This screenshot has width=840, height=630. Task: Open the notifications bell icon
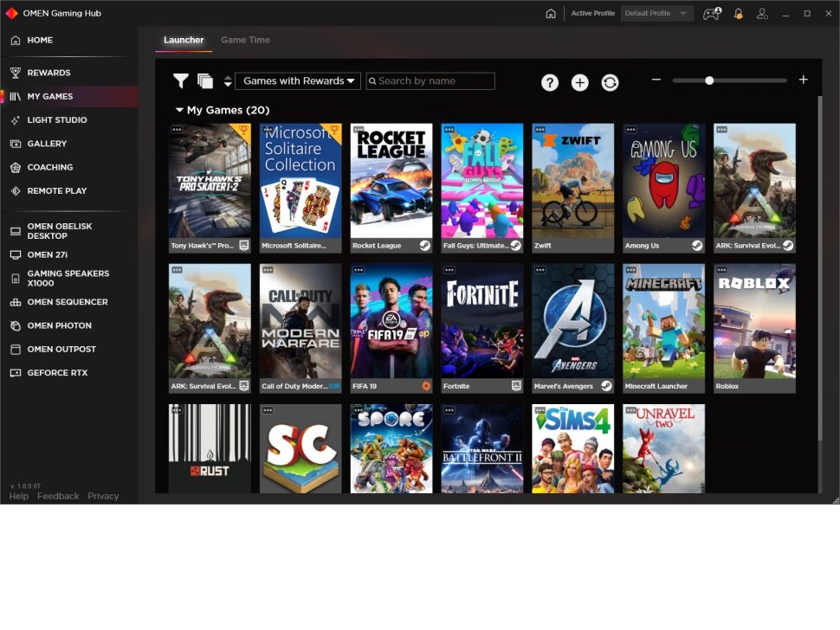(x=738, y=13)
